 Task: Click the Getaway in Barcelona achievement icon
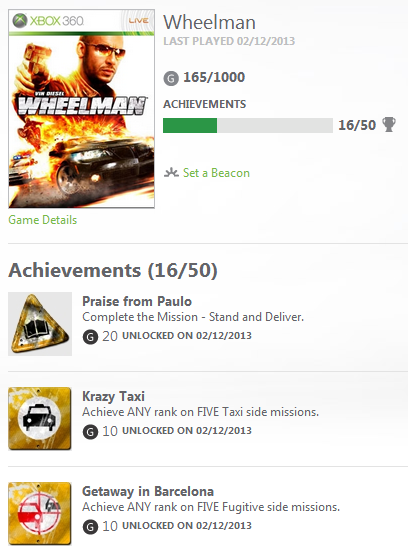40,514
